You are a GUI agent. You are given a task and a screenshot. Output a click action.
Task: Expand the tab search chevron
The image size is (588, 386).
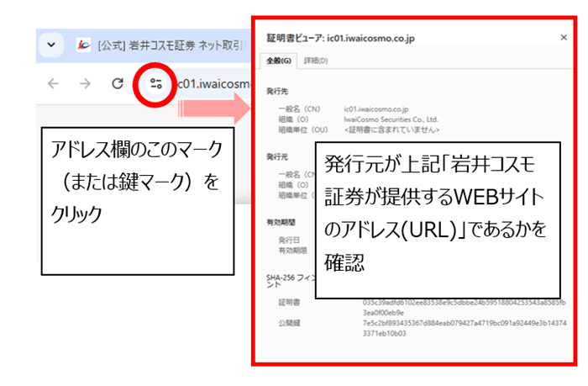pos(51,45)
